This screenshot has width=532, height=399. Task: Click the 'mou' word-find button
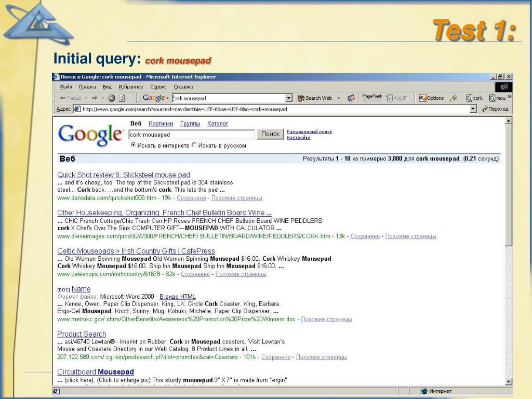coord(497,98)
